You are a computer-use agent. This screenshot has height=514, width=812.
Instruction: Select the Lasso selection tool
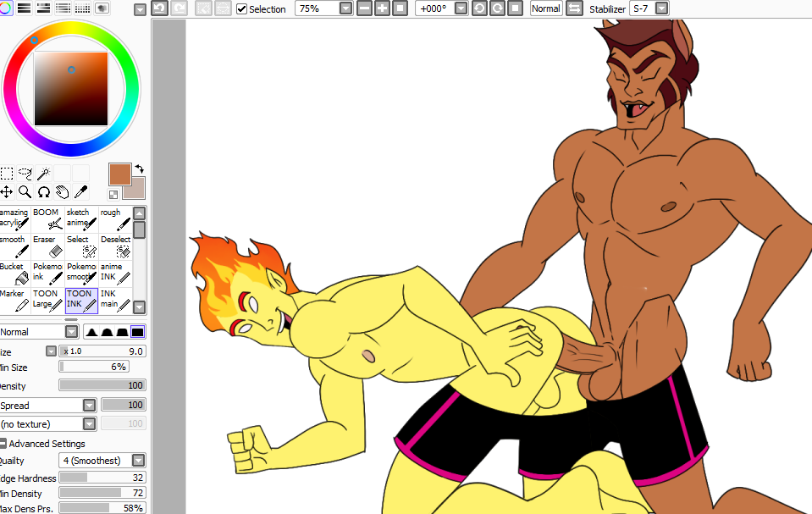(25, 174)
